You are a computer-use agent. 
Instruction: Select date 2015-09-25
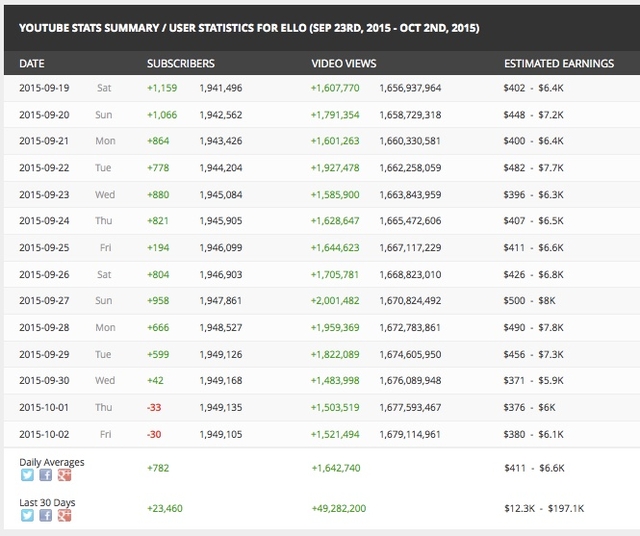[x=44, y=247]
